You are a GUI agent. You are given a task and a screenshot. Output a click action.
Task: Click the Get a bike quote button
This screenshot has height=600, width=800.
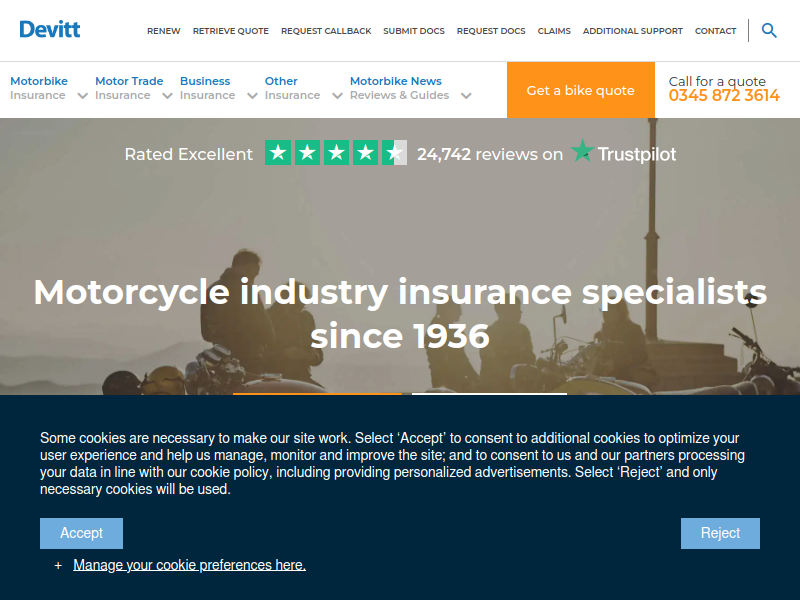pos(581,90)
